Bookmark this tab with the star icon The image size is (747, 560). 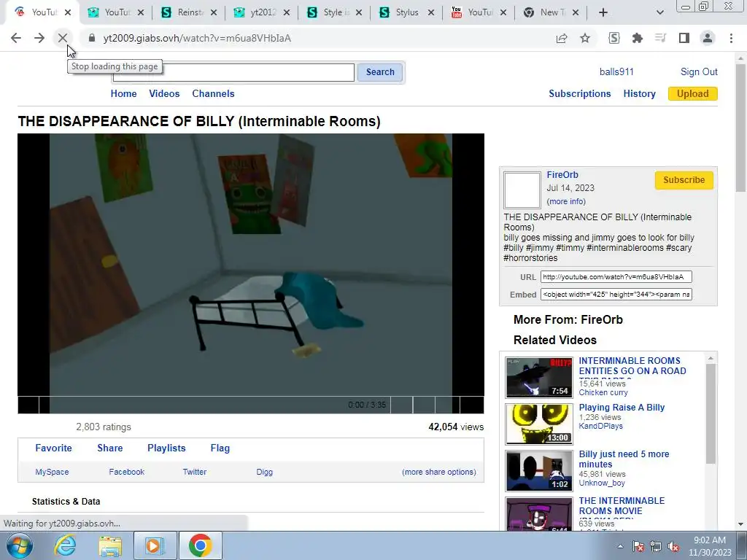click(x=585, y=38)
